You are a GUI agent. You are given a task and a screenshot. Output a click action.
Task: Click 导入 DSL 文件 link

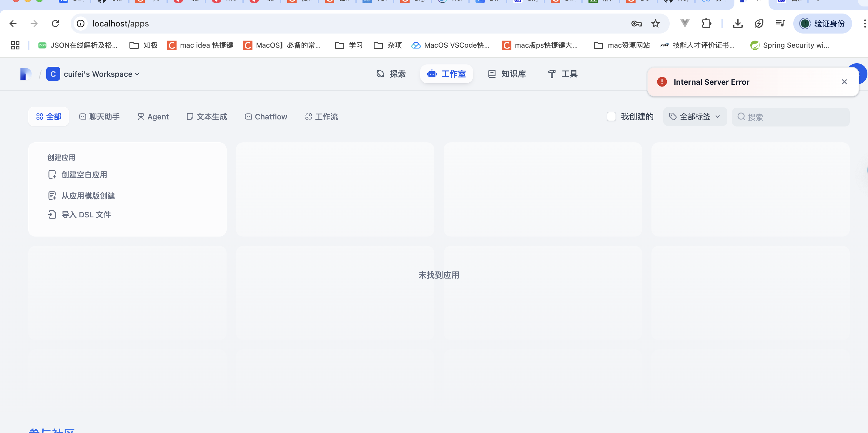(x=86, y=215)
